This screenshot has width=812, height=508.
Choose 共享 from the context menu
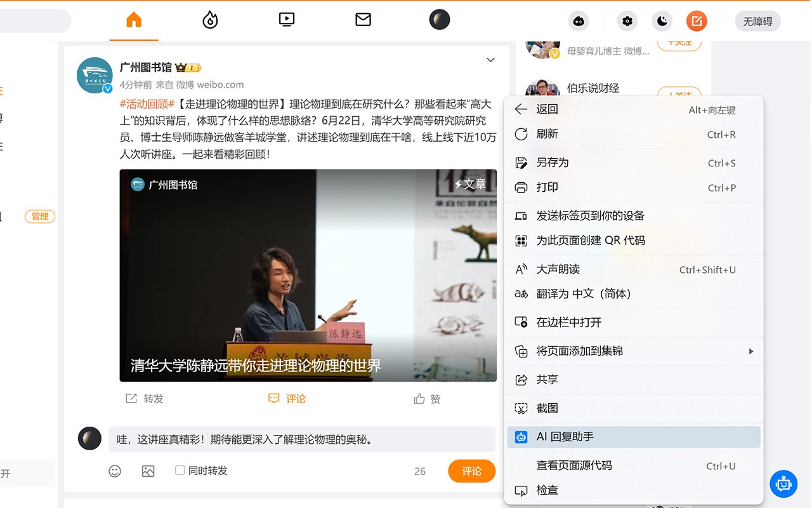(634, 380)
